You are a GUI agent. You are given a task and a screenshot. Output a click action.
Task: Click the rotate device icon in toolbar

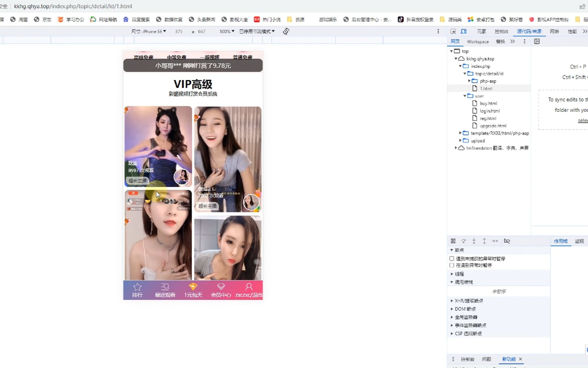tap(286, 31)
